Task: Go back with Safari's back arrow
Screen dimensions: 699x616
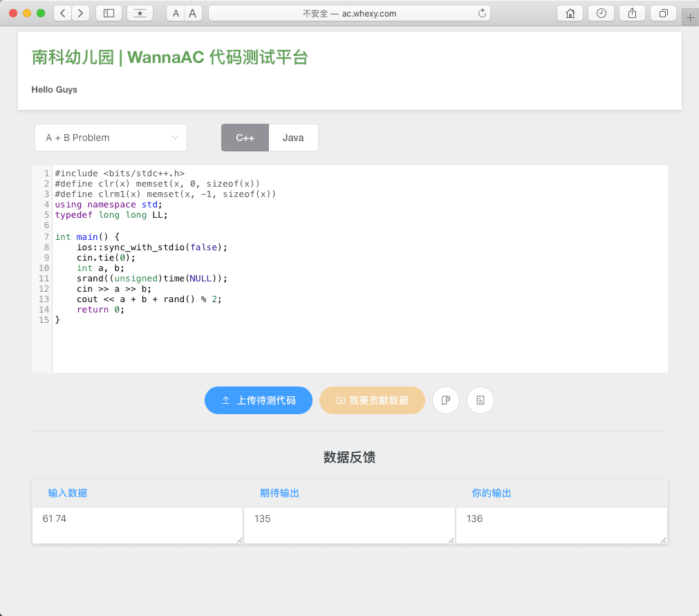Action: tap(62, 13)
